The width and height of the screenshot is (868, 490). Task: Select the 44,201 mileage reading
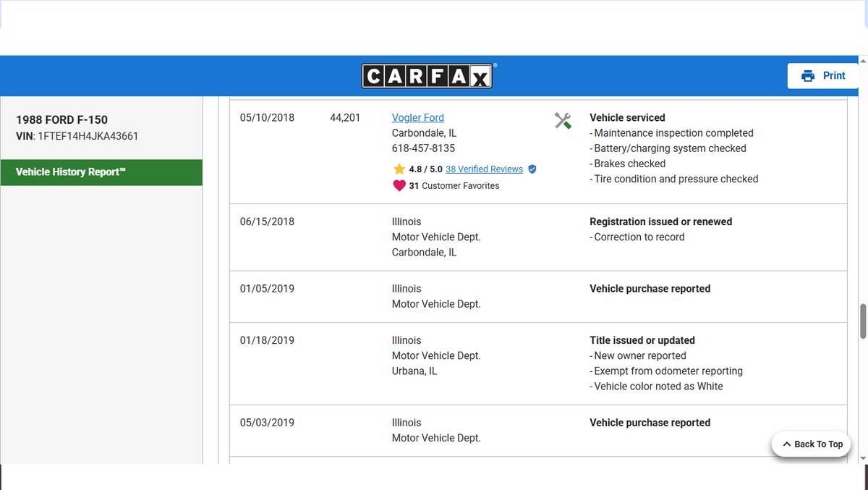coord(344,117)
